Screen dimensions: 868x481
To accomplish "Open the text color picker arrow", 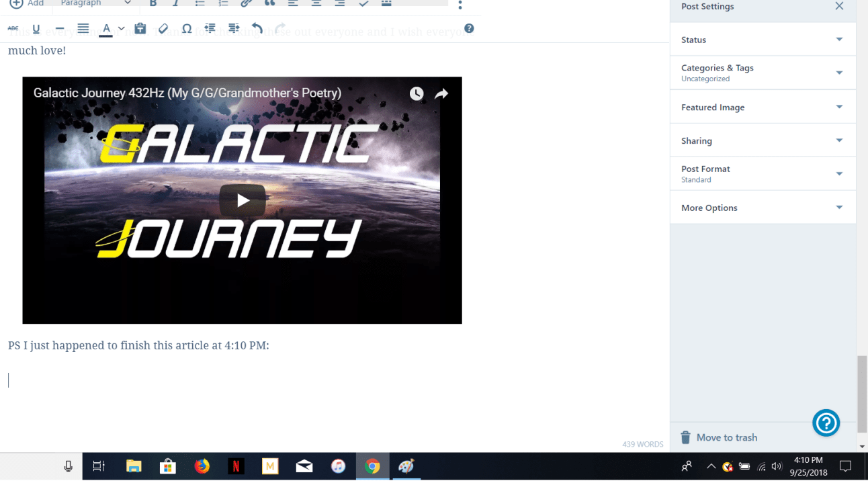I will tap(121, 29).
